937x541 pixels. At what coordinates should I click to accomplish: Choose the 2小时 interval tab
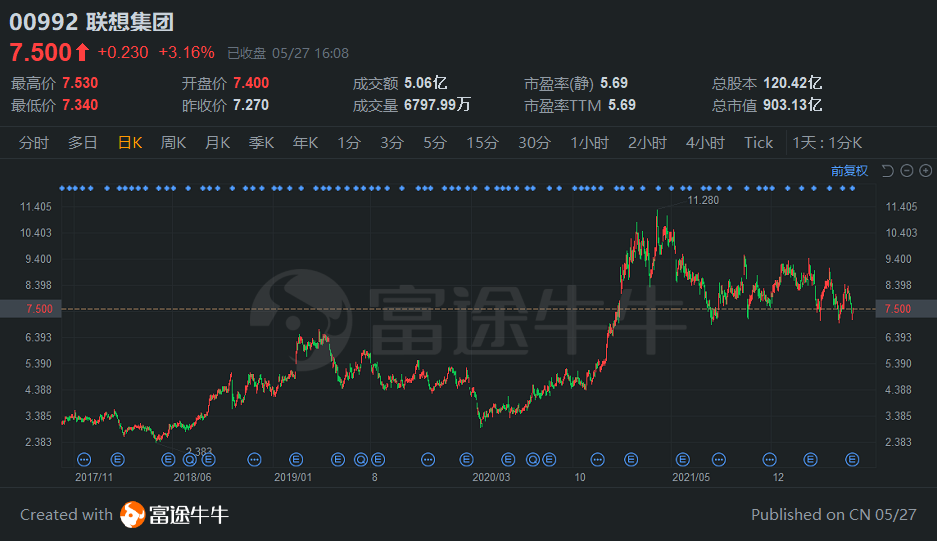(647, 143)
